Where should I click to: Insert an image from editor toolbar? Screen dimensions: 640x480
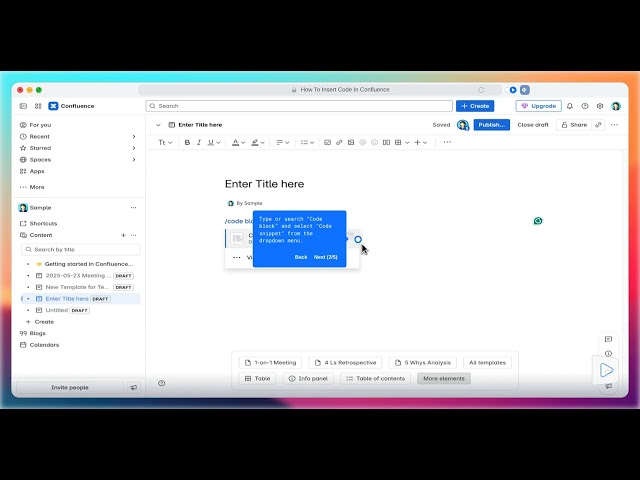point(351,142)
